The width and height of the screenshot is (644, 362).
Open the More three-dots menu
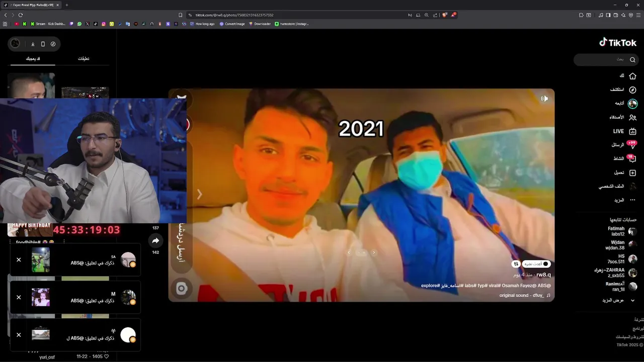[x=632, y=200]
